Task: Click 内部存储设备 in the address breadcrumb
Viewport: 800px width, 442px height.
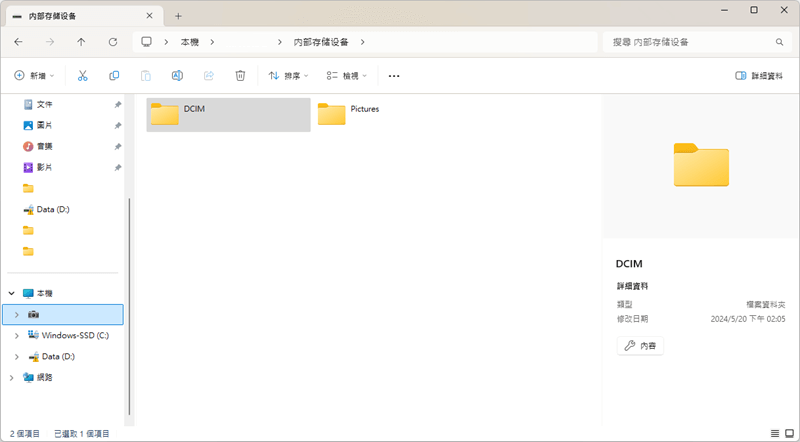Action: coord(321,42)
